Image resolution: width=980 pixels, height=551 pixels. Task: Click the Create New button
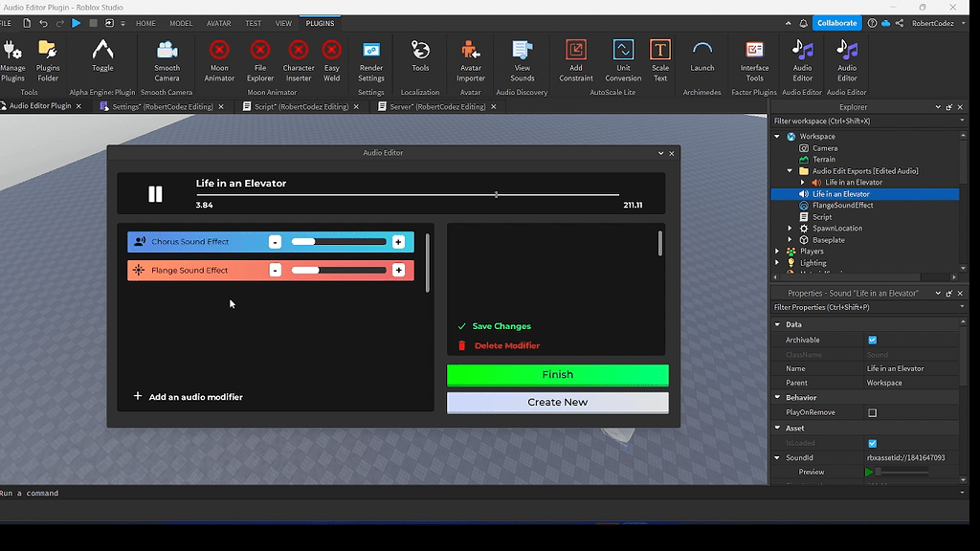[x=558, y=403]
